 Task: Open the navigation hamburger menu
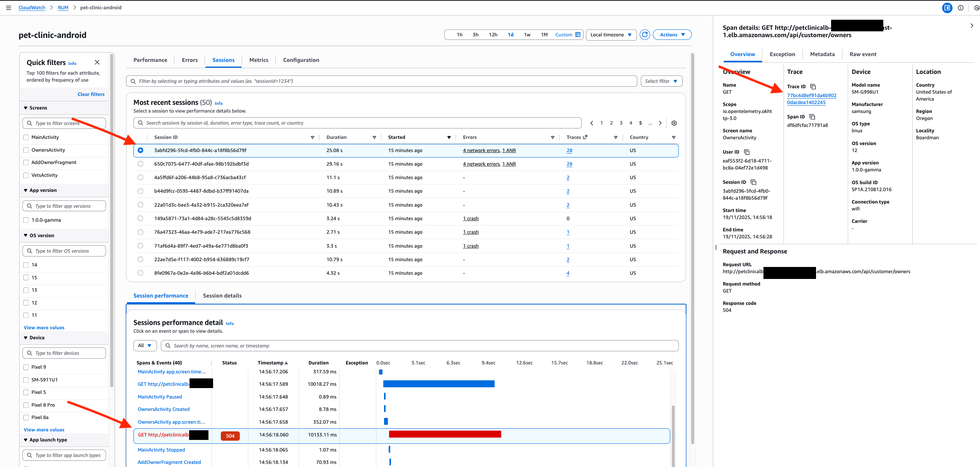pyautogui.click(x=9, y=7)
